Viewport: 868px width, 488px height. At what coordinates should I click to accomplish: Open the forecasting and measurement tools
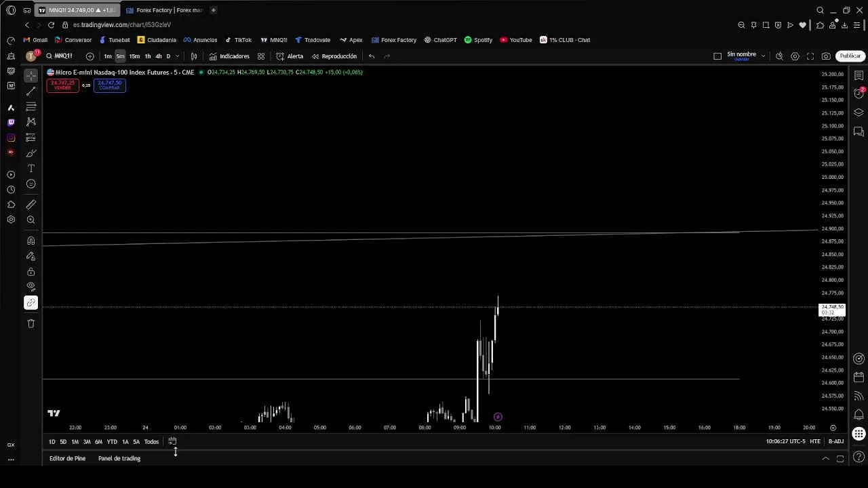tap(31, 138)
